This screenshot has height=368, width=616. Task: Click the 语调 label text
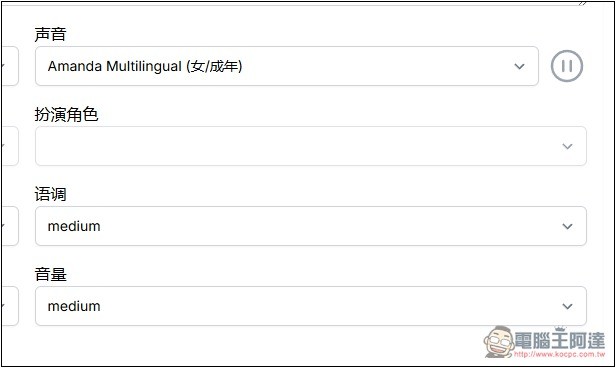tap(50, 194)
